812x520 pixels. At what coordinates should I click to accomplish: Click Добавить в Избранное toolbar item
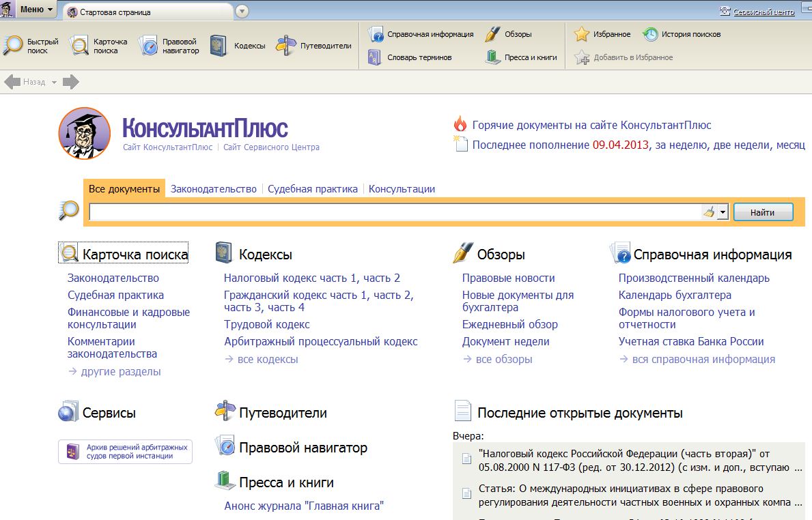624,57
